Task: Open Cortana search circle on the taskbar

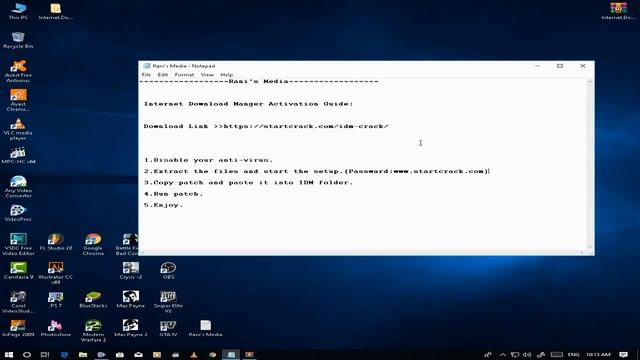Action: (x=27, y=355)
